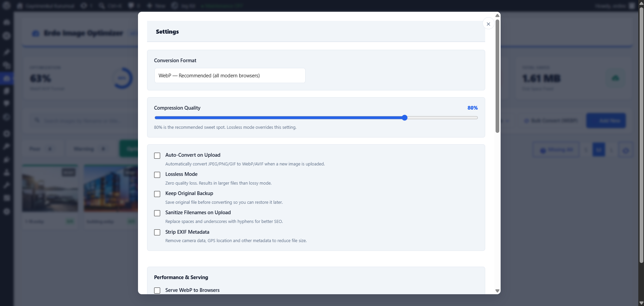Screen dimensions: 644x306
Task: Click the Dashboard icon atop the left sidebar
Action: (x=7, y=23)
